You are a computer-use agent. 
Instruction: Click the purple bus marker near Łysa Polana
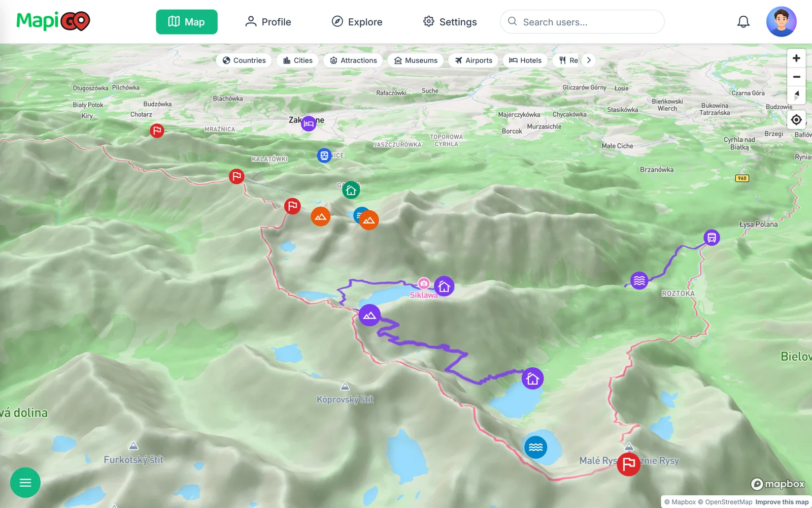(x=712, y=237)
